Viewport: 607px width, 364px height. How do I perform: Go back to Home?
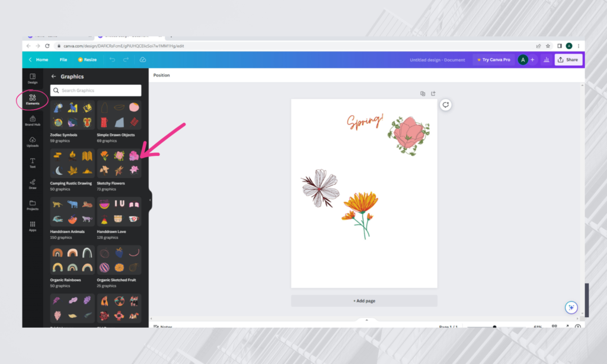[x=39, y=60]
